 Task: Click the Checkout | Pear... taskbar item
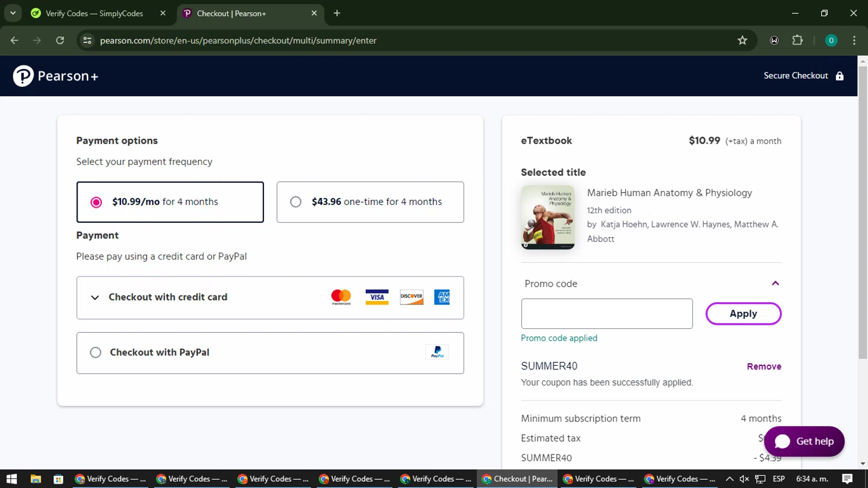point(517,479)
